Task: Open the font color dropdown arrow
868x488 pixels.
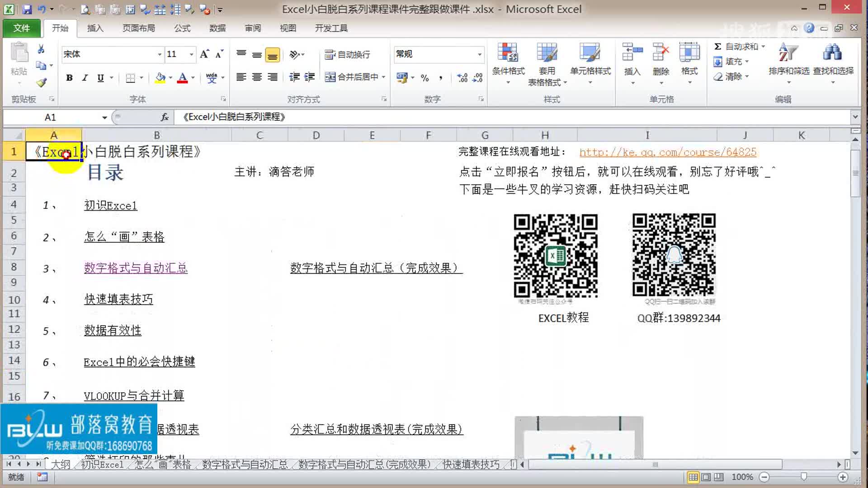Action: [x=193, y=78]
